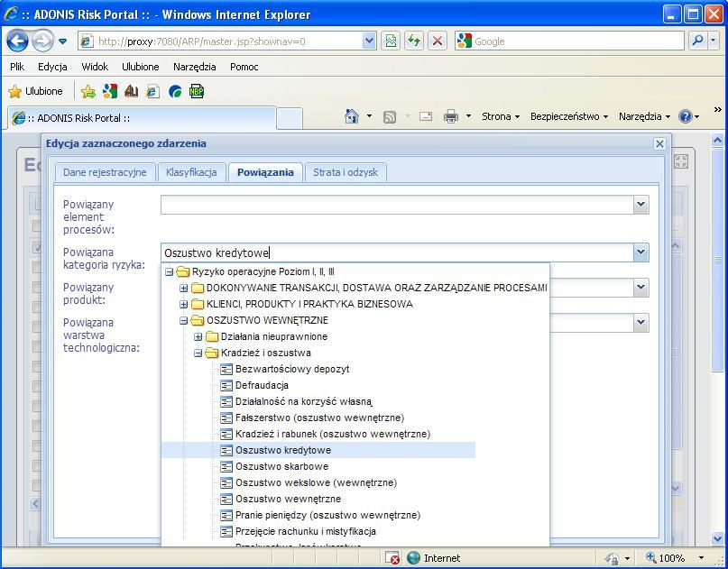
Task: Collapse Ryzyko operacyjne Poziom I, II, III node
Action: pyautogui.click(x=169, y=272)
